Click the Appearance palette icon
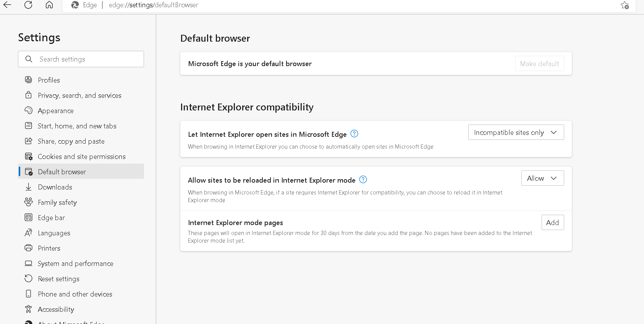644x324 pixels. (28, 110)
